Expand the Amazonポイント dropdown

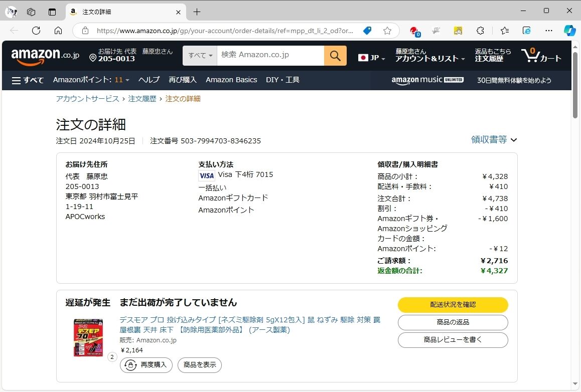coord(91,80)
